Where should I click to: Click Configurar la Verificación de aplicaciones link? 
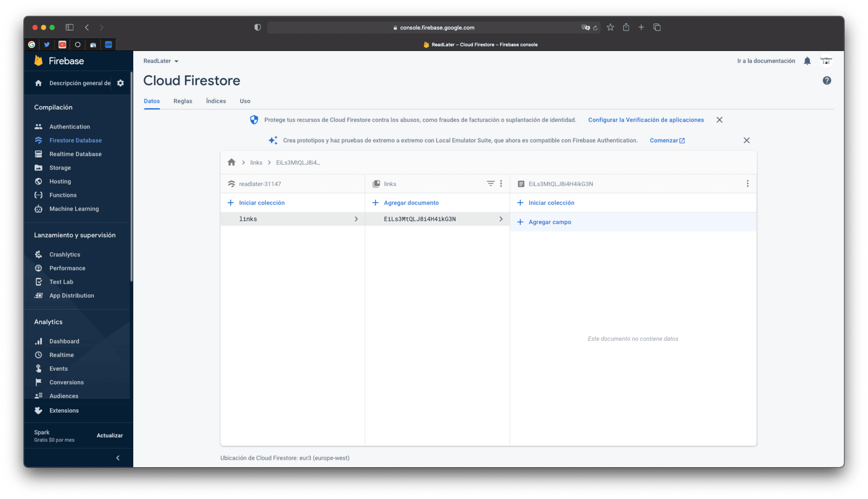click(x=646, y=120)
